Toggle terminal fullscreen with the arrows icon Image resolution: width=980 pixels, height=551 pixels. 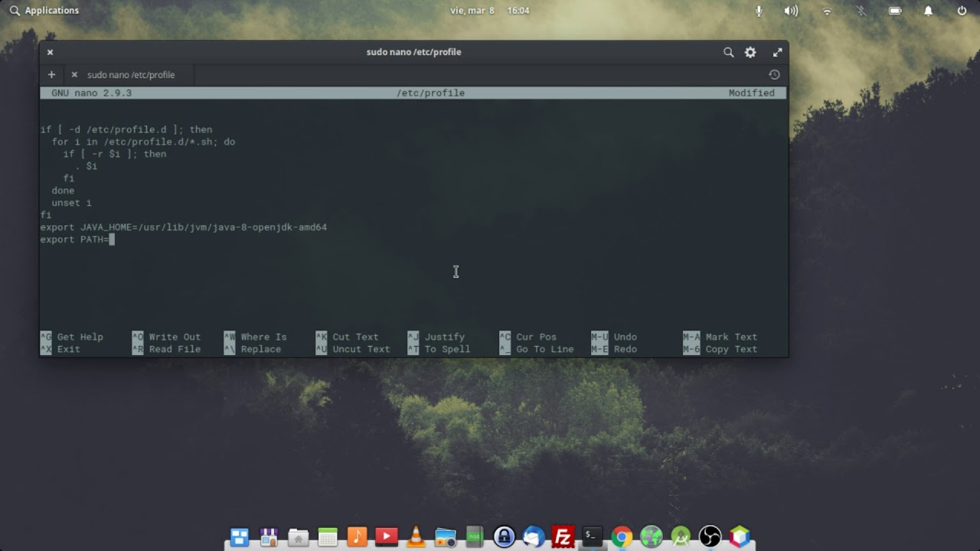777,52
